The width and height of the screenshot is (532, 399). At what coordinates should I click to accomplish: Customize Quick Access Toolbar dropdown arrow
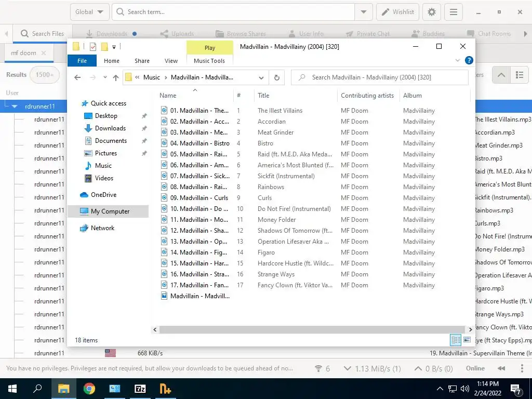[114, 47]
